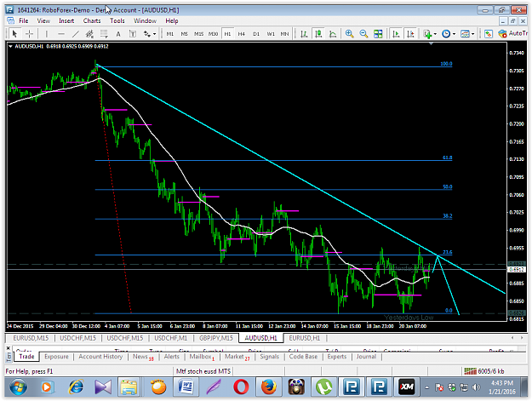
Task: Open Opera browser from the taskbar
Action: coord(241,387)
